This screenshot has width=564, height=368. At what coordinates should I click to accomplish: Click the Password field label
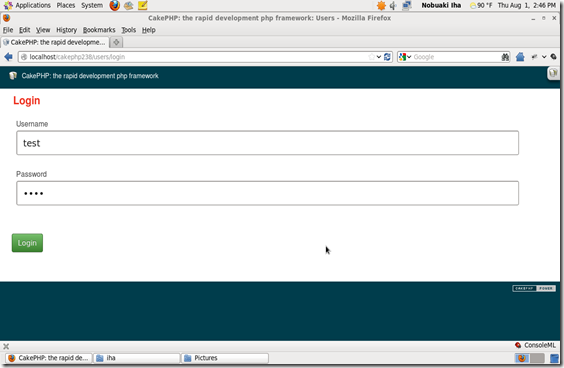31,174
